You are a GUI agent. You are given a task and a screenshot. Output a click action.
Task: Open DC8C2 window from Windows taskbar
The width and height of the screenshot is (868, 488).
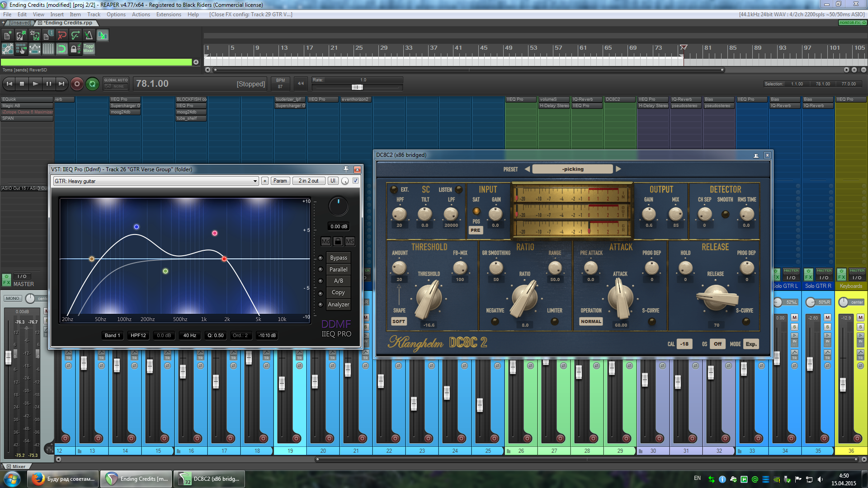209,479
